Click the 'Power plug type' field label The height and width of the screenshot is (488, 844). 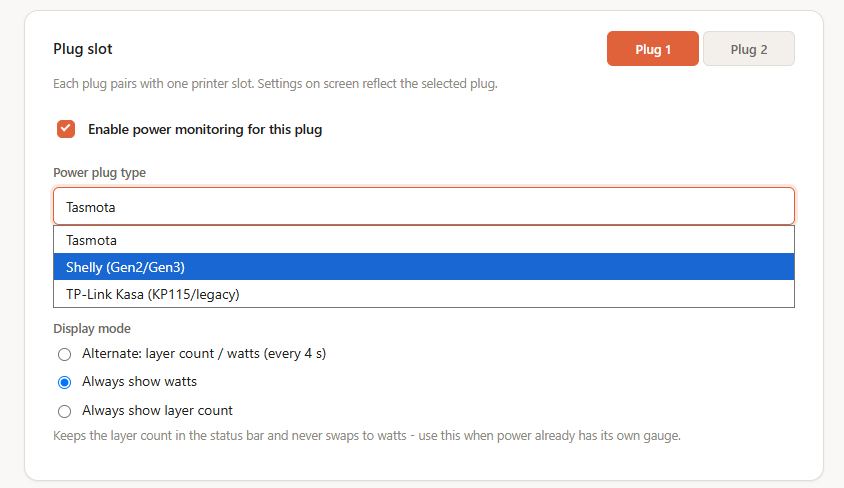[100, 173]
